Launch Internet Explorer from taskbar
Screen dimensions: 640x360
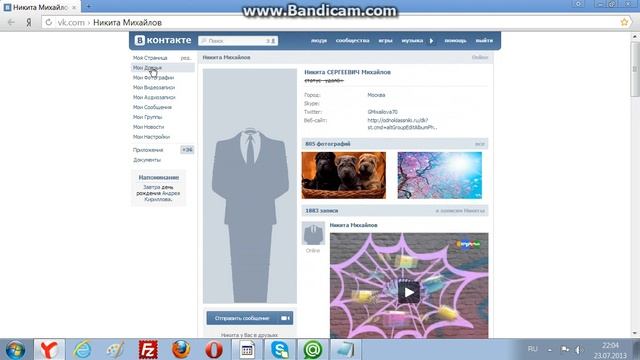point(82,349)
